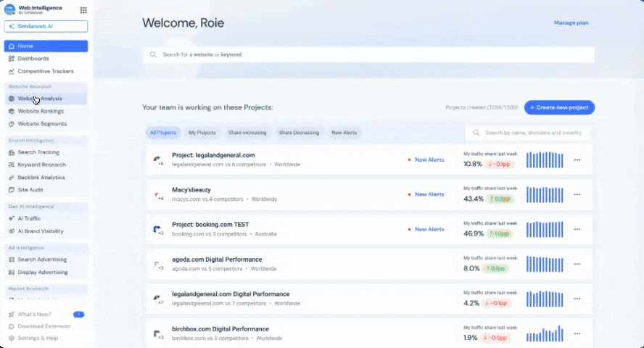Click Create new project button
Screen dimensions: 644x348
pyautogui.click(x=559, y=107)
